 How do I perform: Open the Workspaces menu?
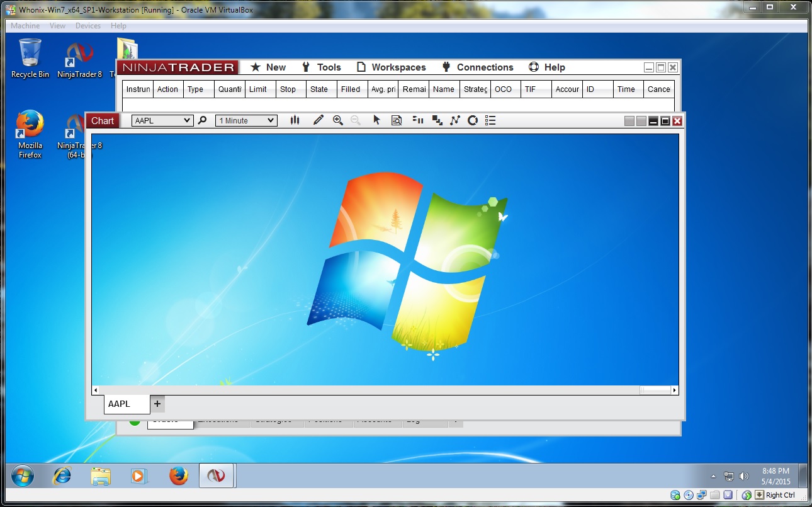pos(392,67)
